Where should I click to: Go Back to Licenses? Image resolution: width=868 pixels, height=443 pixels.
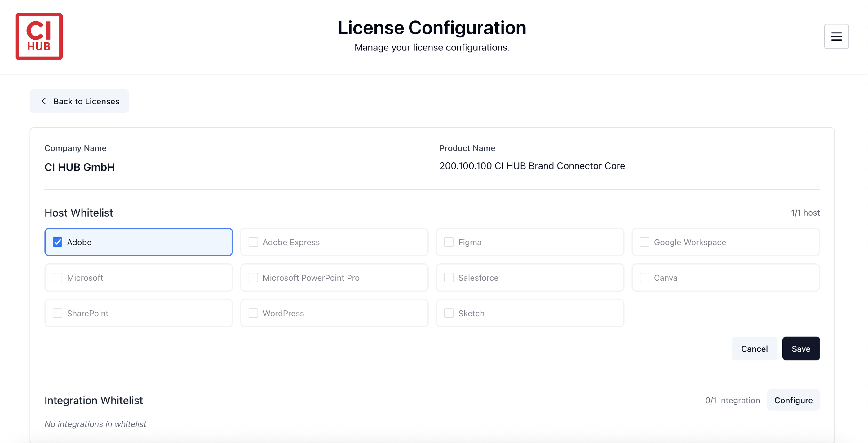79,101
